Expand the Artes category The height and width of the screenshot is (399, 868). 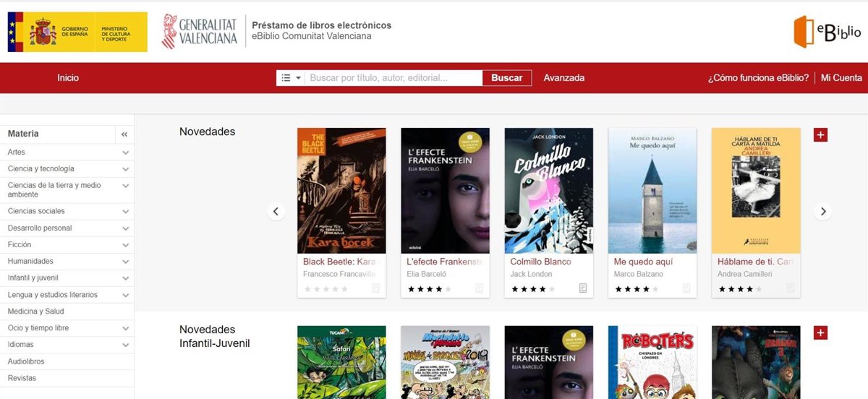click(x=125, y=153)
